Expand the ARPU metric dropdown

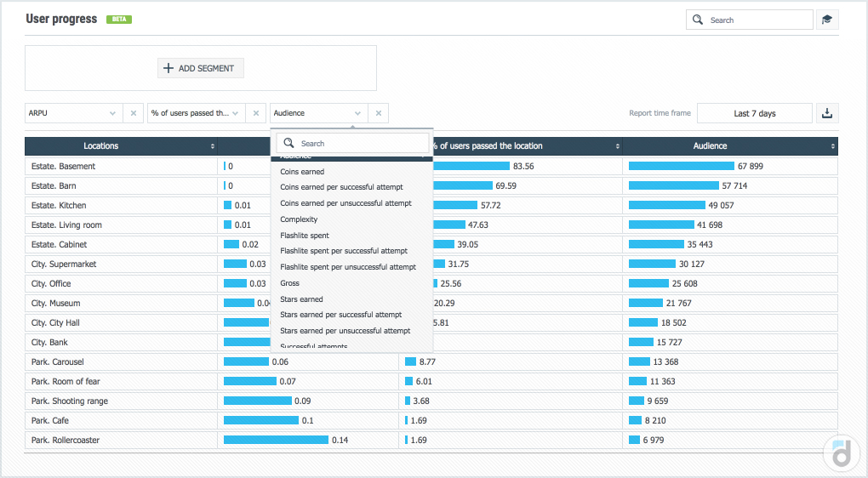(x=112, y=113)
